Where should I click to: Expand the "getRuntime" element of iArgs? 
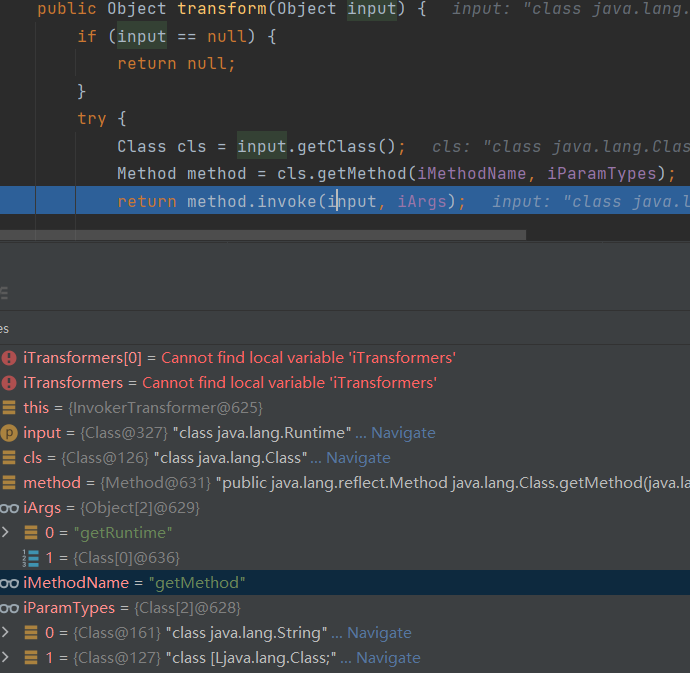pos(6,533)
